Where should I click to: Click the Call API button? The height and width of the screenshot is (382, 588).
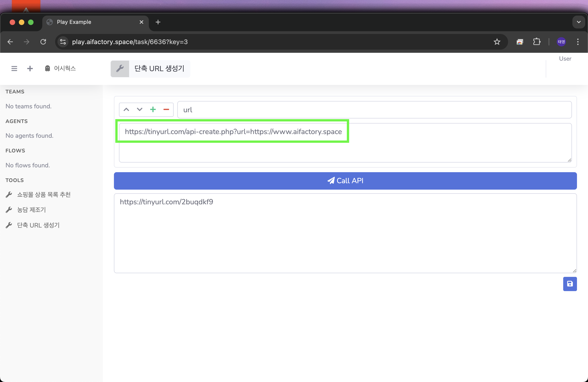point(345,181)
